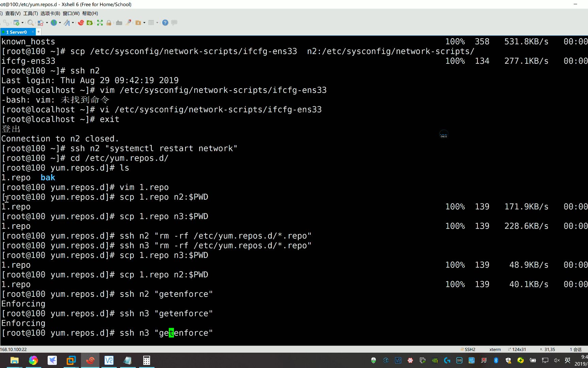Open VMware Workstation from the taskbar
This screenshot has width=588, height=368.
click(71, 361)
